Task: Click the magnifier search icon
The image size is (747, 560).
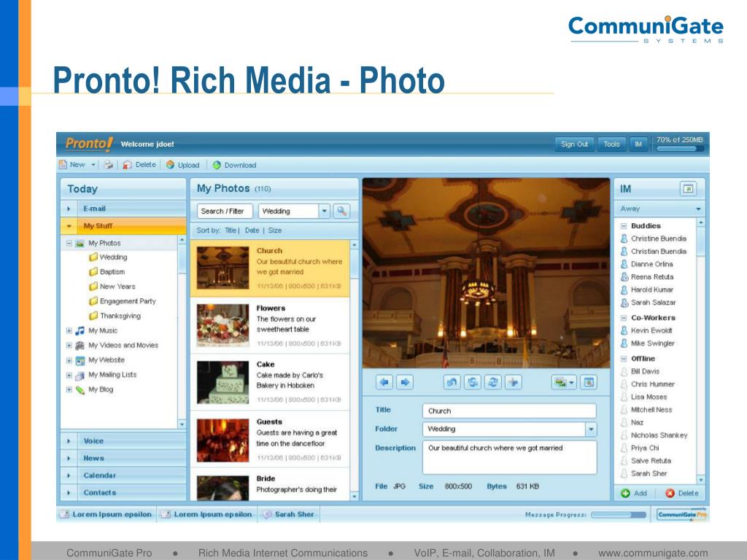Action: [342, 211]
